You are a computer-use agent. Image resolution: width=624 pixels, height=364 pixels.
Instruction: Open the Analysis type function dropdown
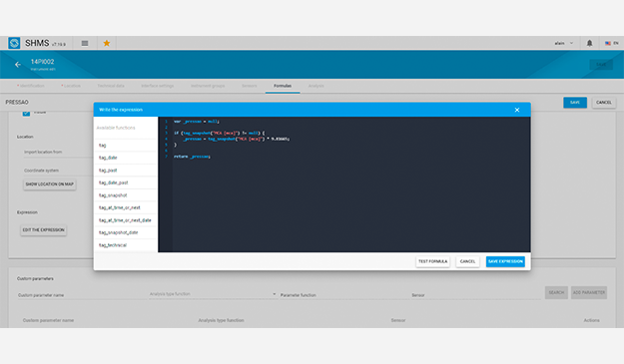pos(213,294)
